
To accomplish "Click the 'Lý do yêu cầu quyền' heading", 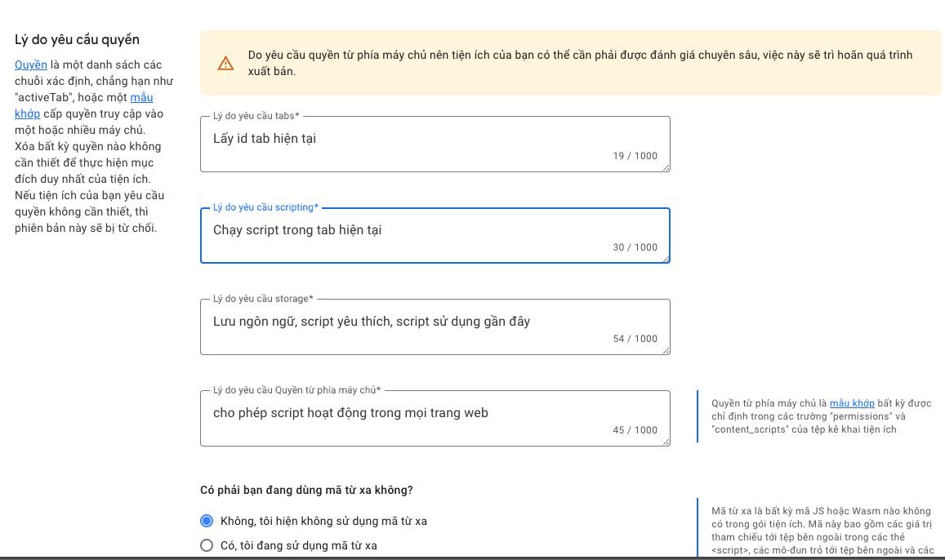I will (x=77, y=40).
